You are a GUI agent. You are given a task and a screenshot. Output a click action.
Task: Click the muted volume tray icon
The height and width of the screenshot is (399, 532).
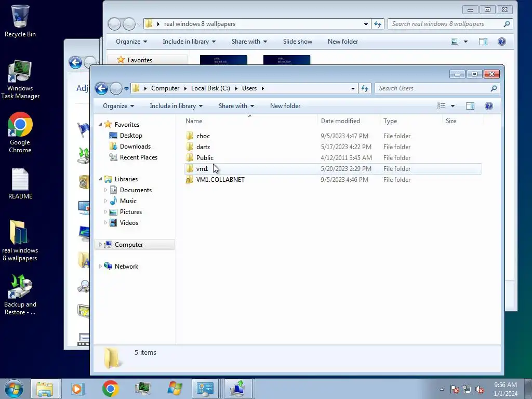point(480,389)
